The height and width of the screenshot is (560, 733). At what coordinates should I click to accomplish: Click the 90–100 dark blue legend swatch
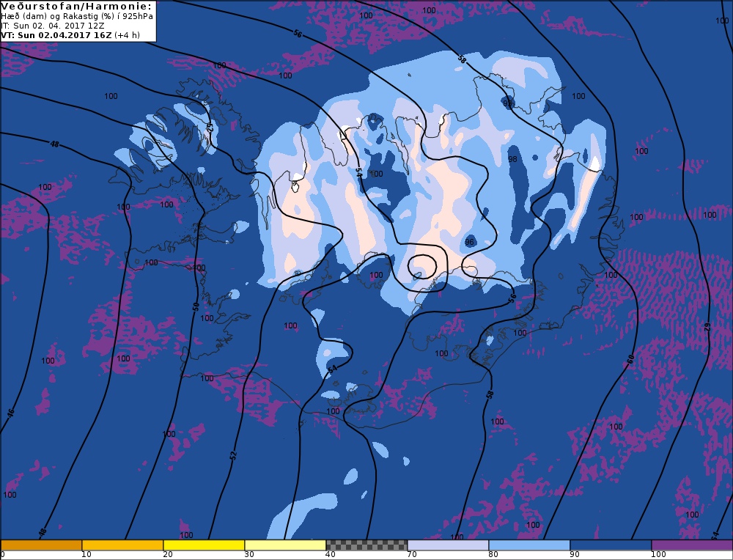pos(611,545)
